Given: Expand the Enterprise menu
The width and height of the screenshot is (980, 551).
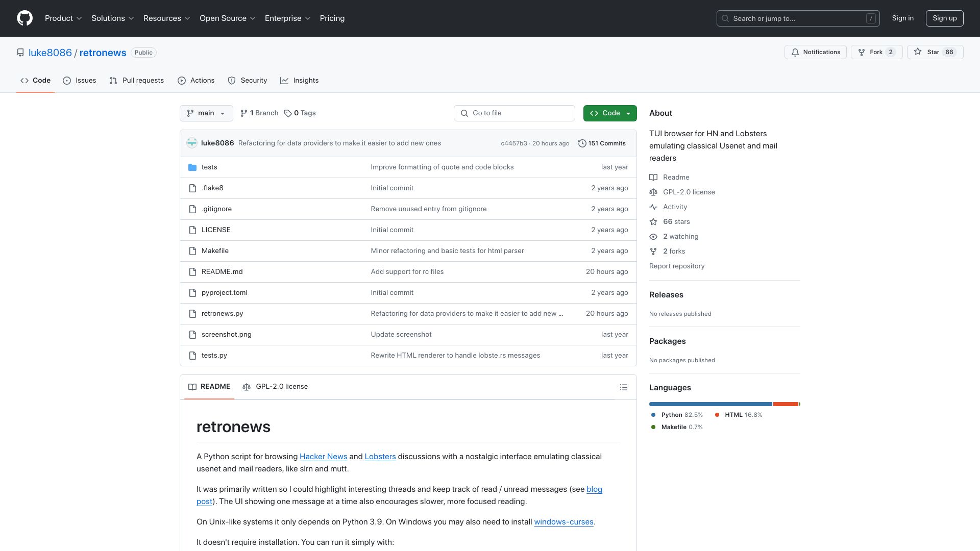Looking at the screenshot, I should click(x=287, y=18).
